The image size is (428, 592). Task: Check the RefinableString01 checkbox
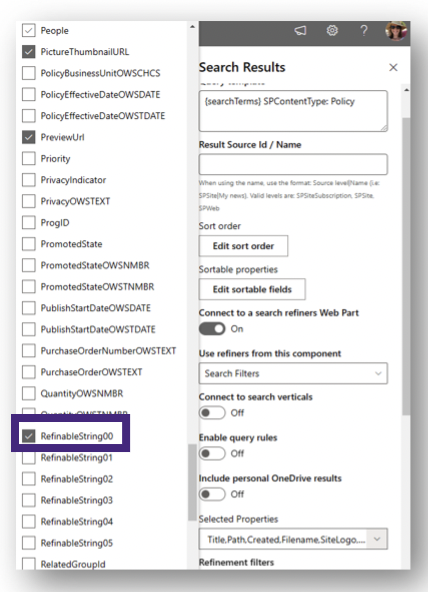coord(29,458)
